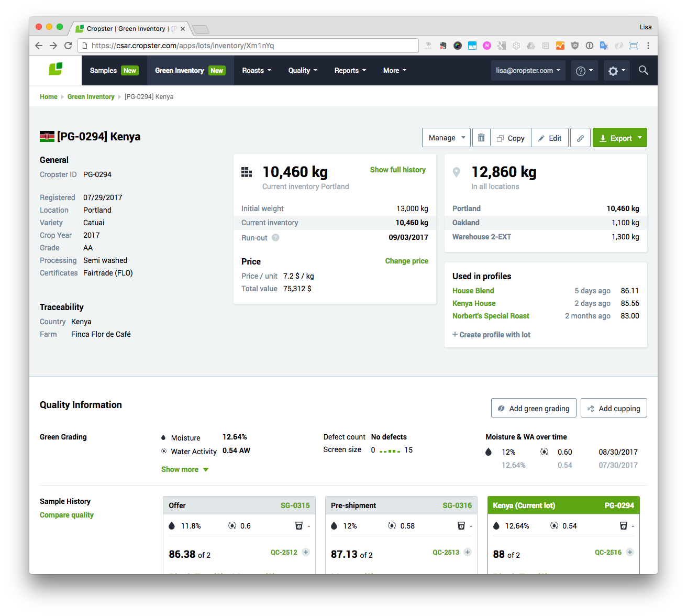Click the inventory grid icon

[247, 172]
